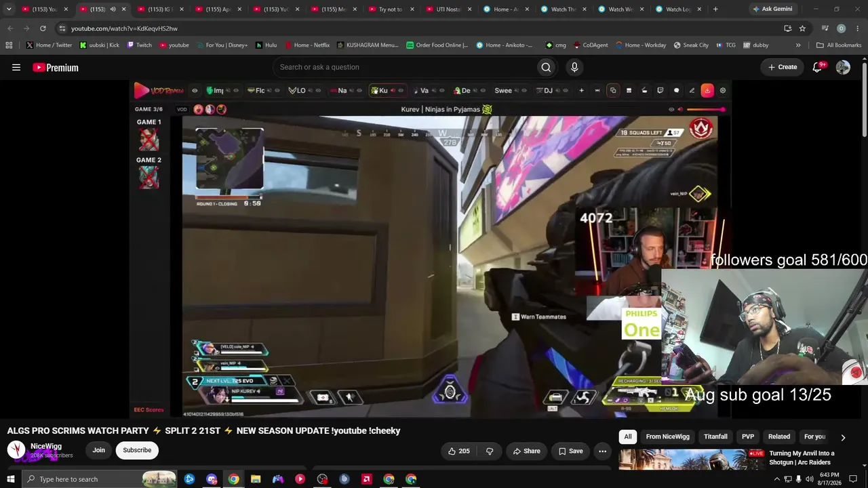
Task: Start voice search with the microphone
Action: pyautogui.click(x=574, y=67)
